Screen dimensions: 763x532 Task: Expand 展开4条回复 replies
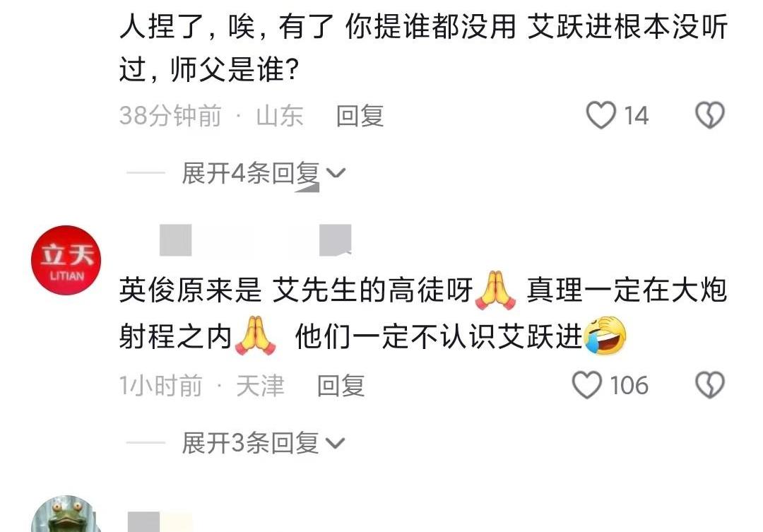pos(263,173)
